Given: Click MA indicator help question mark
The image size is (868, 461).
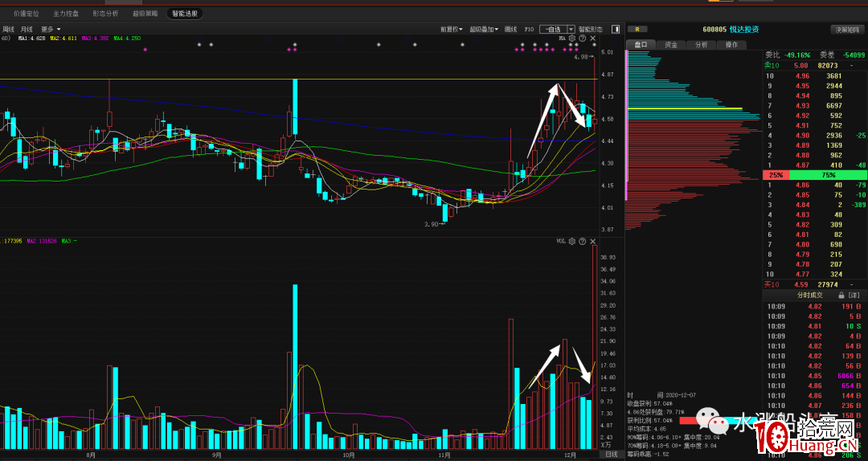Looking at the screenshot, I should click(582, 38).
